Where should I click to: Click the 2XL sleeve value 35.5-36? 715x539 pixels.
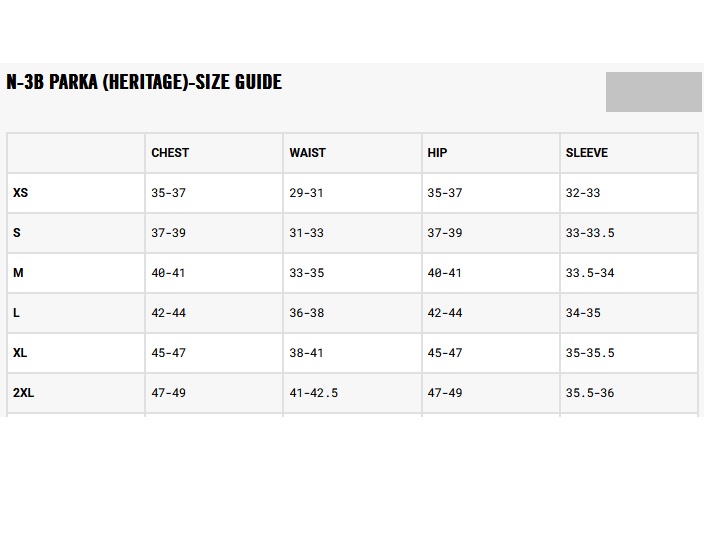point(590,393)
